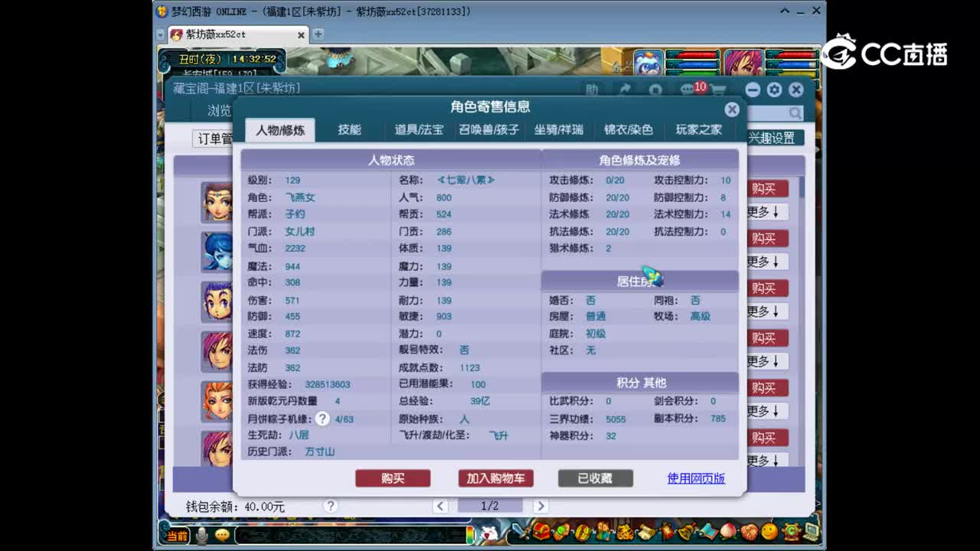Click the two-people team icon in toolbar

click(x=603, y=531)
